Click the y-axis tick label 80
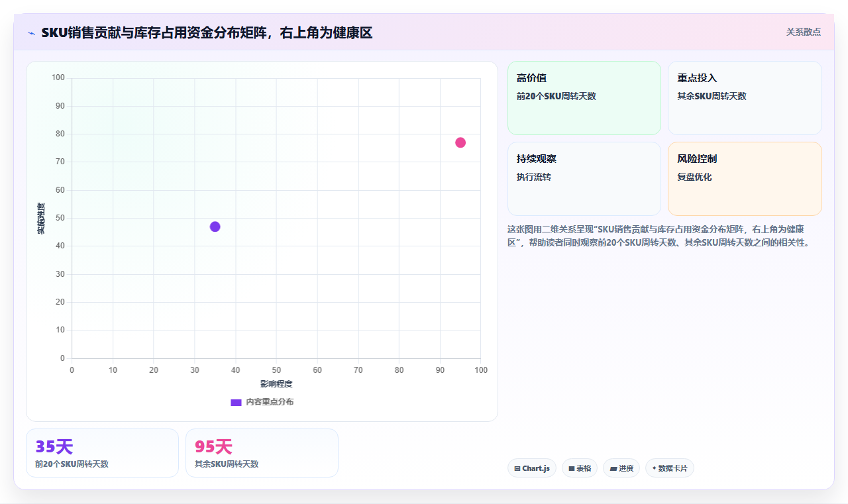Viewport: 848px width, 504px height. click(x=60, y=134)
